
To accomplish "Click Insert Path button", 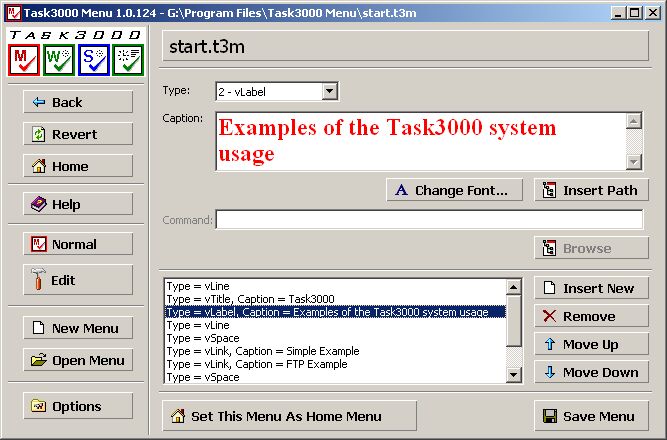I will (x=591, y=190).
